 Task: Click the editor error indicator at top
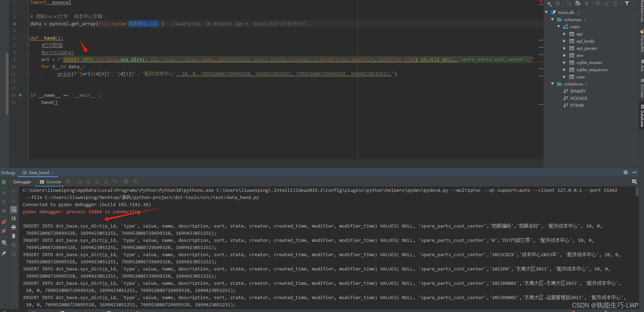(x=541, y=2)
